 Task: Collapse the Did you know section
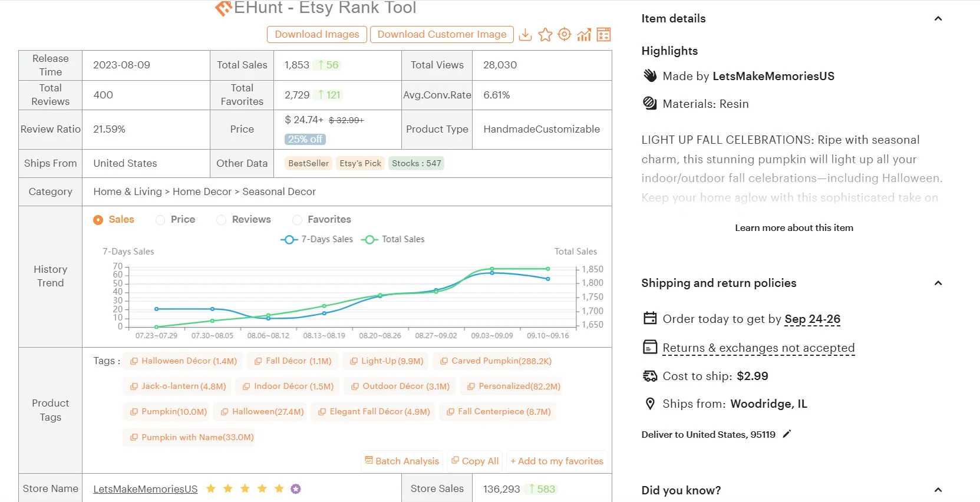click(938, 490)
